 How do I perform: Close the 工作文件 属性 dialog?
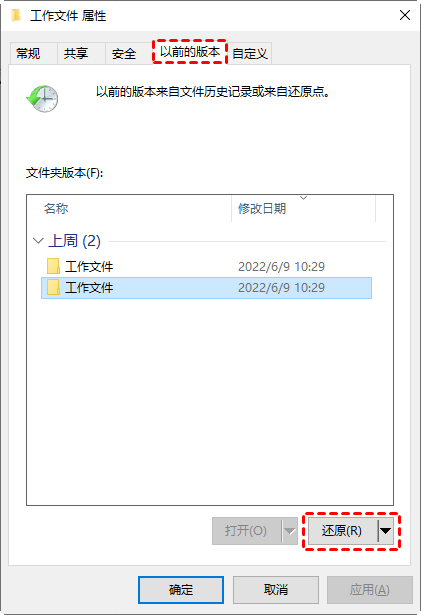click(x=405, y=16)
